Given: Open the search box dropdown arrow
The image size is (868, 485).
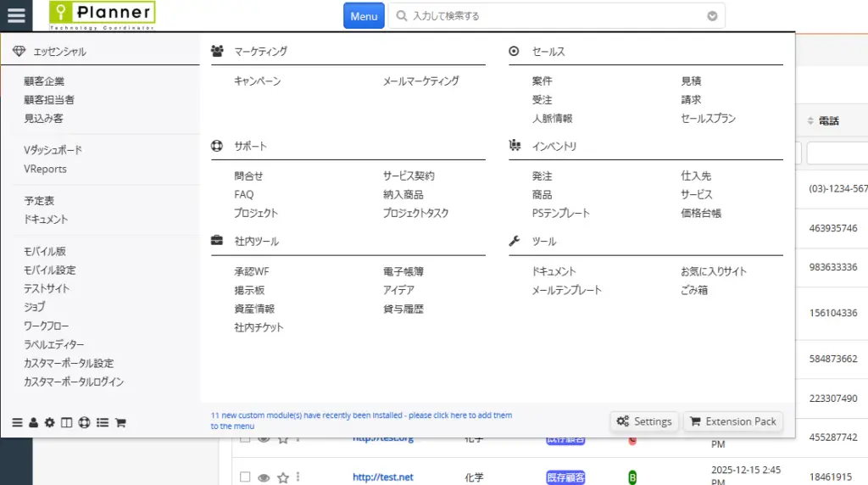Looking at the screenshot, I should [x=712, y=16].
